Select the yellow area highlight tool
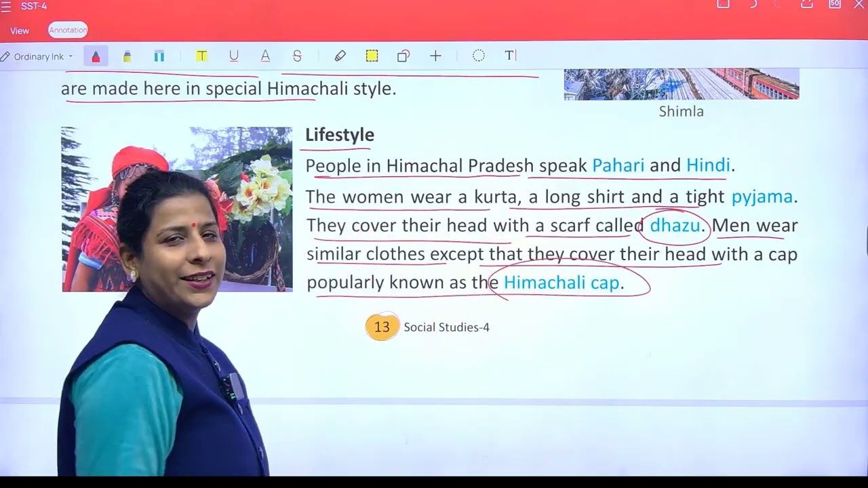Image resolution: width=868 pixels, height=488 pixels. (x=372, y=56)
